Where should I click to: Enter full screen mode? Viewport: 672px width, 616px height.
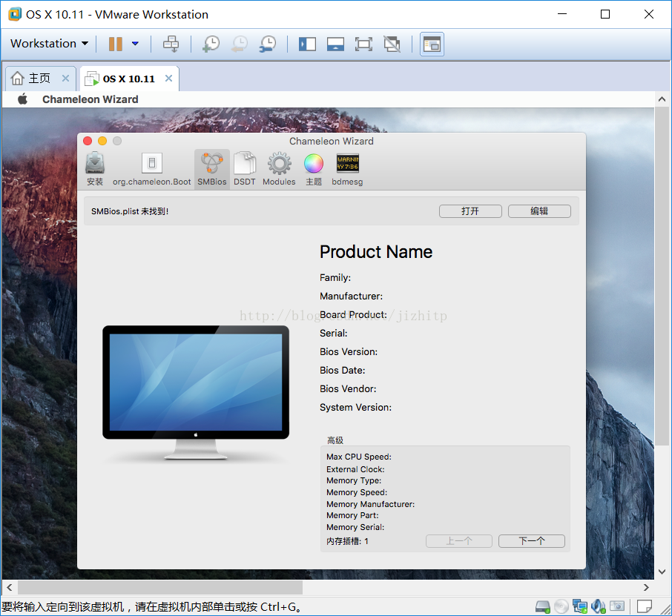coord(363,44)
